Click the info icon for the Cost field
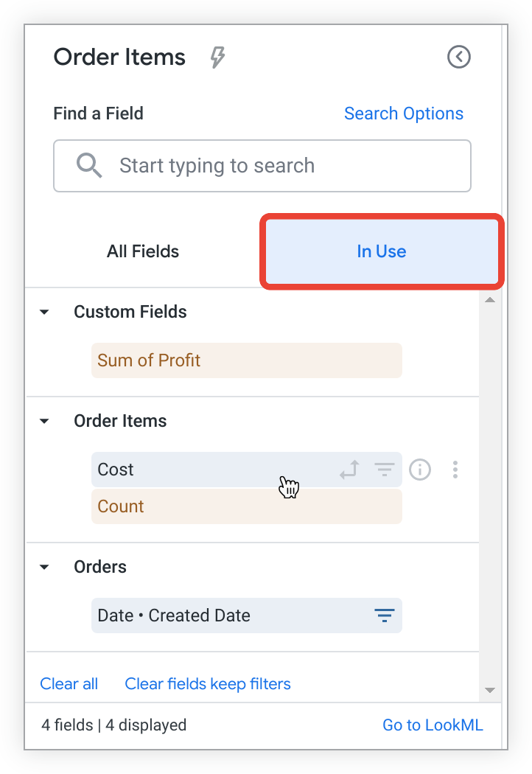The image size is (532, 774). tap(419, 470)
